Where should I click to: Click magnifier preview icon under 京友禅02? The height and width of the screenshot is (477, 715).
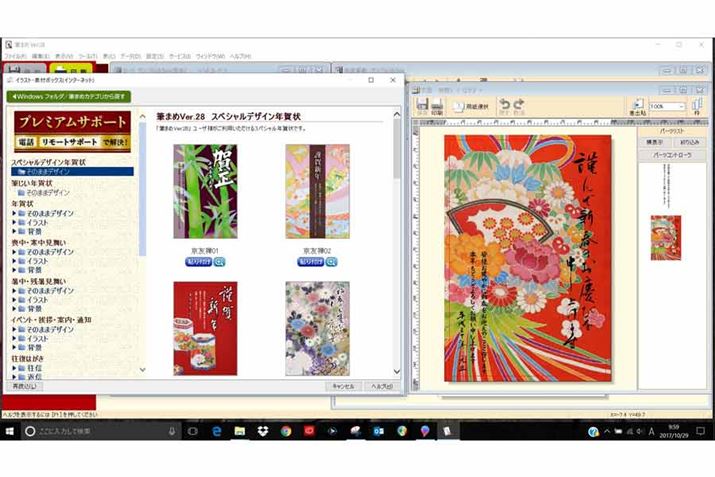[332, 262]
